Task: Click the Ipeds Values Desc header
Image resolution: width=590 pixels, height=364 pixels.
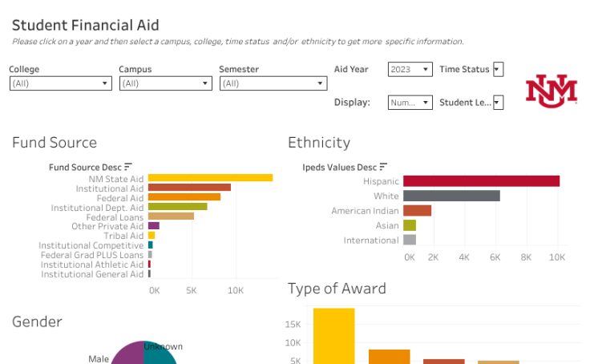Action: [339, 167]
